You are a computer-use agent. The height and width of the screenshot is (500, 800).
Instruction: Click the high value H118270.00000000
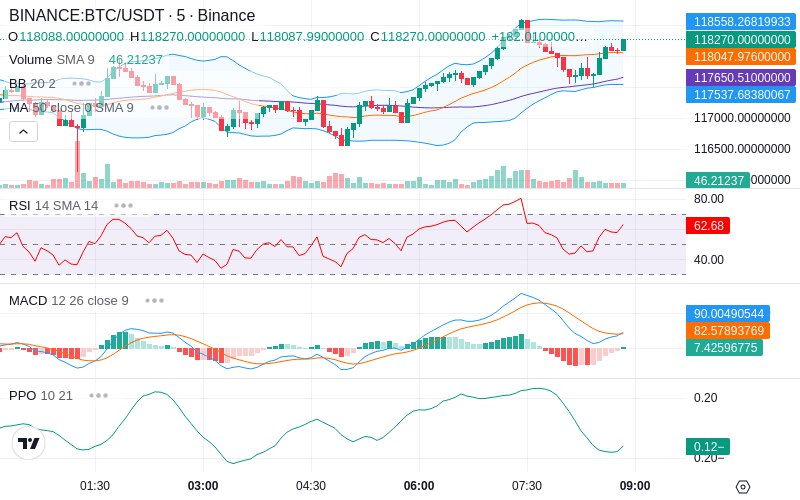pyautogui.click(x=188, y=37)
